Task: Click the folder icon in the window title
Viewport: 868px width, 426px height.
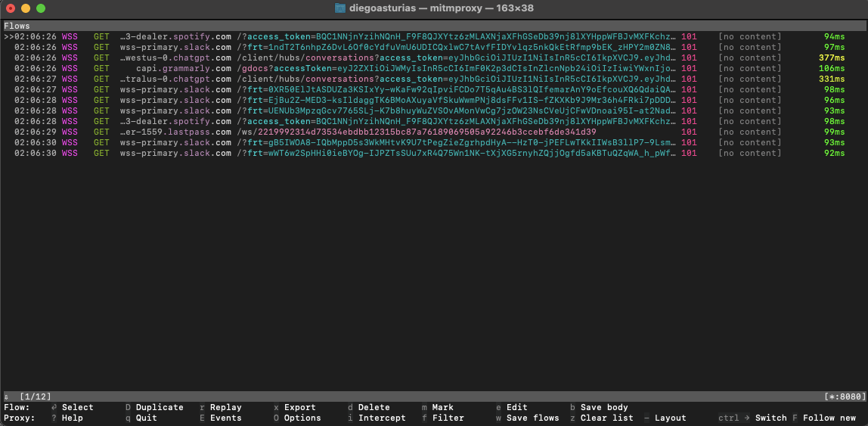Action: pos(340,8)
